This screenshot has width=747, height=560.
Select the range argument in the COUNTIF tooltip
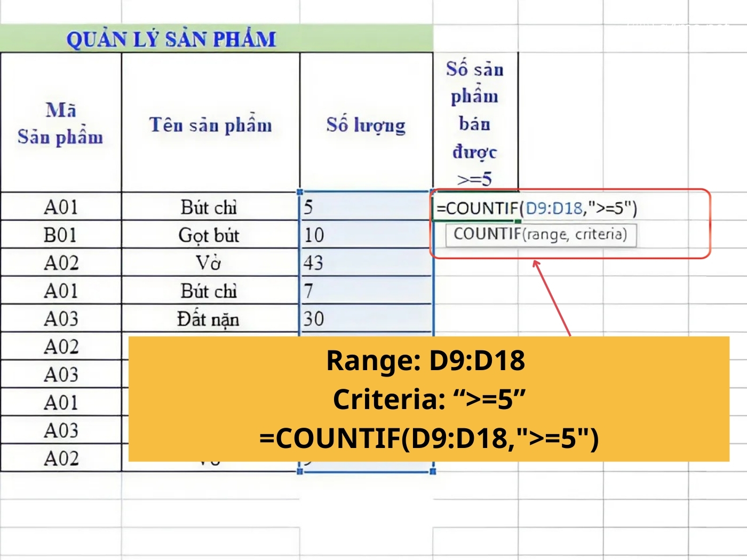click(546, 235)
